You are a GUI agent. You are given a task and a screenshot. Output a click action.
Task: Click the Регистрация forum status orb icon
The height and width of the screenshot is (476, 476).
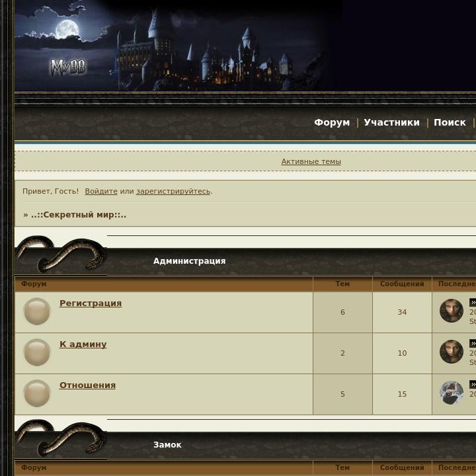pos(37,311)
